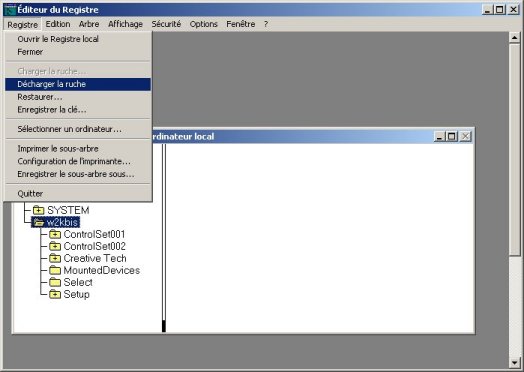Expand the ControlSet002 key
The image size is (524, 372).
tap(55, 246)
